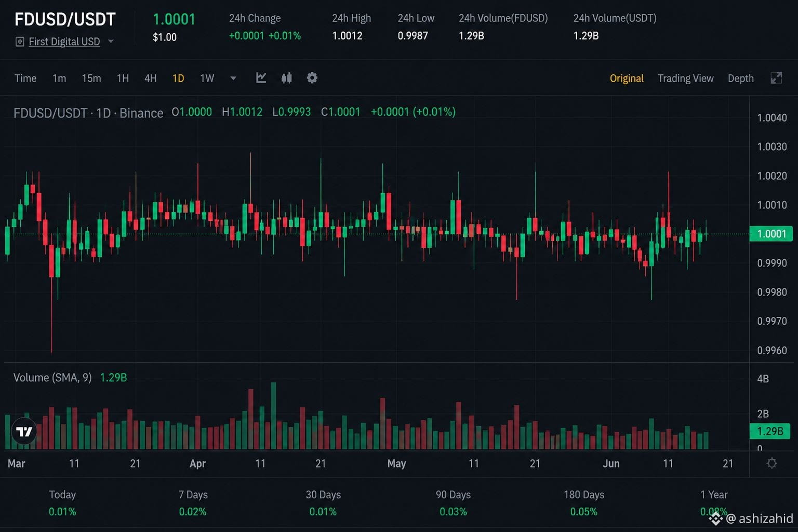Expand more time intervals dropdown arrow
This screenshot has width=798, height=532.
coord(233,78)
